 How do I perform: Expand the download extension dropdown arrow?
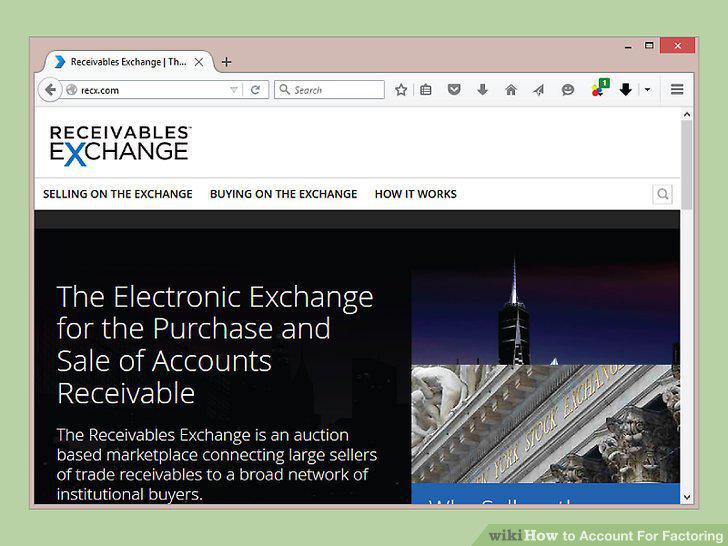point(647,90)
